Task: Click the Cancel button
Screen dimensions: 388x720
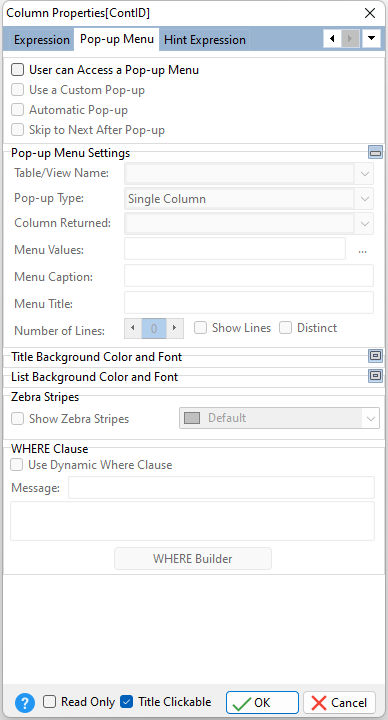Action: click(339, 703)
